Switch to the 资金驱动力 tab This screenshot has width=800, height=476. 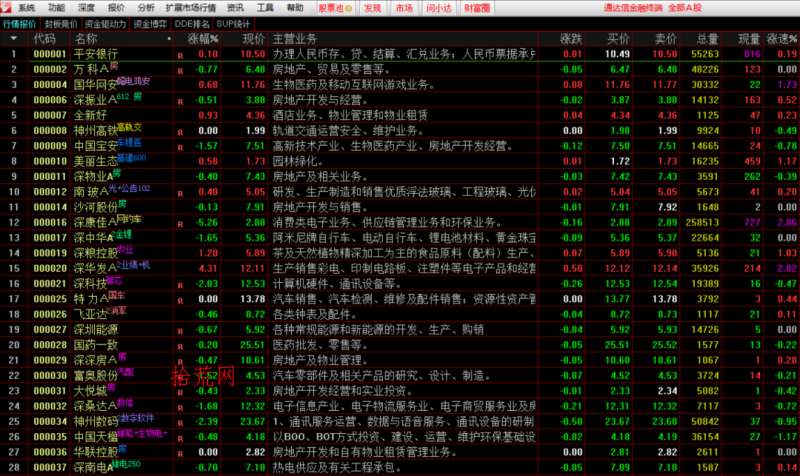(105, 24)
